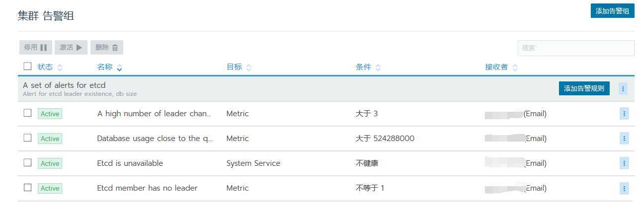Toggle the select-all checkbox in header
Screen dimensions: 644x212
tap(27, 66)
